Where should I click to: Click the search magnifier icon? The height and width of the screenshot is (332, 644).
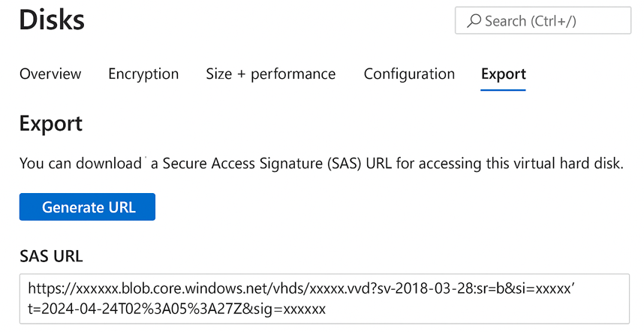474,22
